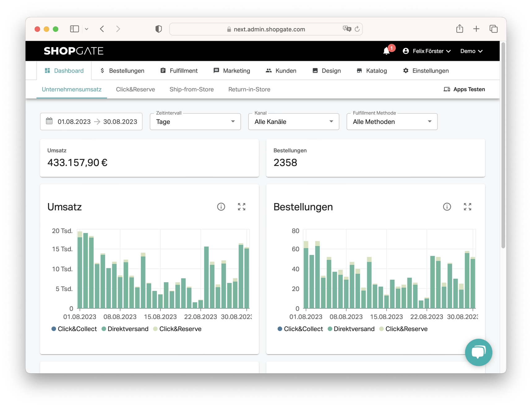Click the calendar icon in date range picker

tap(49, 121)
